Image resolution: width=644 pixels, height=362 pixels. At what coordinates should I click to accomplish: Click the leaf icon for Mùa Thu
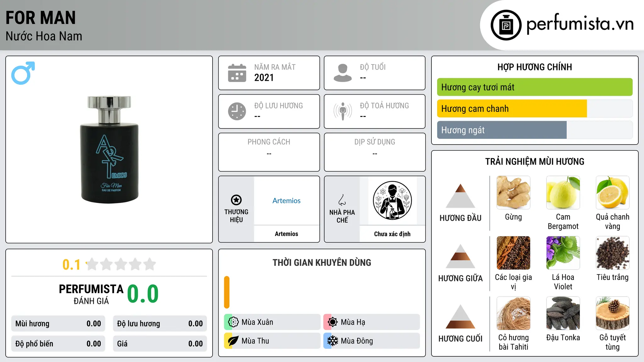point(233,341)
